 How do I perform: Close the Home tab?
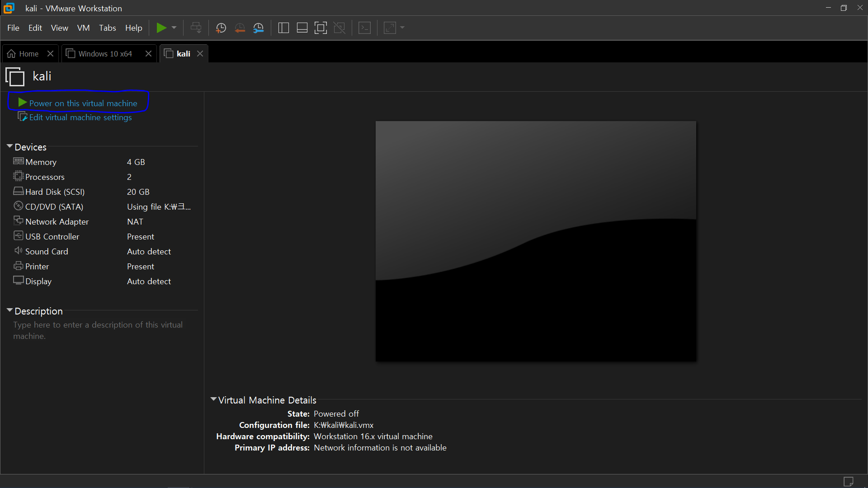coord(51,54)
